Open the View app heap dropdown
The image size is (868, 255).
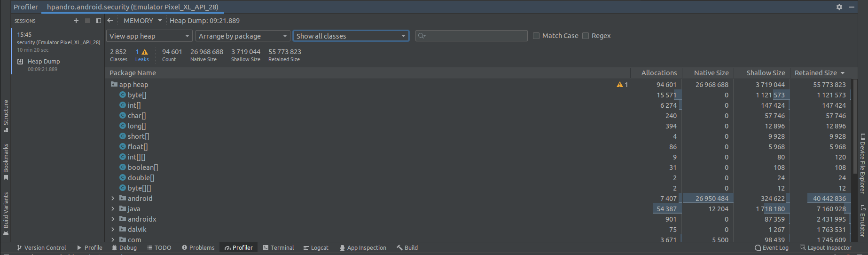[149, 36]
